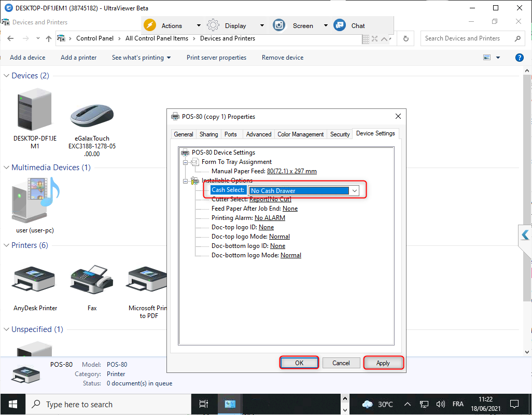Open the notification center icon

(514, 404)
